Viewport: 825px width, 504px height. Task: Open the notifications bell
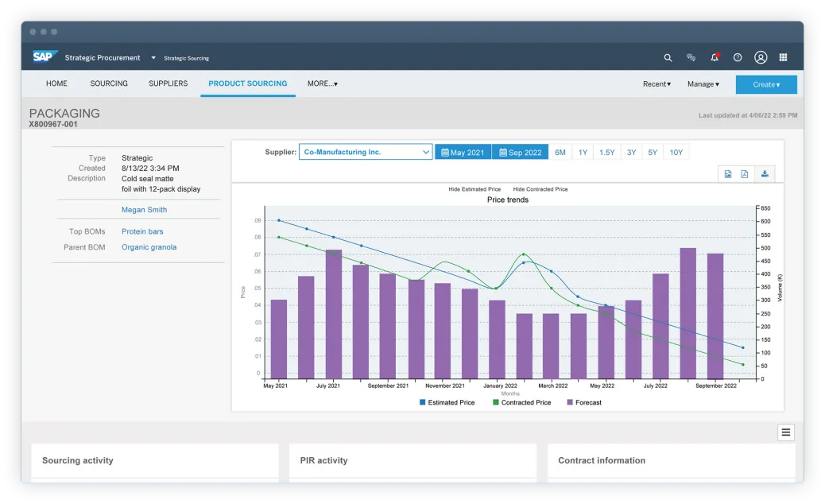point(715,58)
